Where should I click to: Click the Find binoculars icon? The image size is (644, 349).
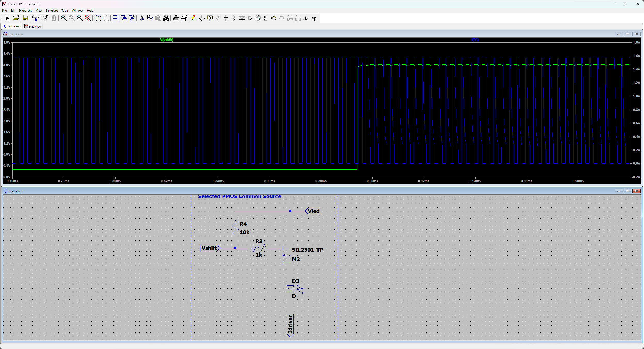coord(166,18)
